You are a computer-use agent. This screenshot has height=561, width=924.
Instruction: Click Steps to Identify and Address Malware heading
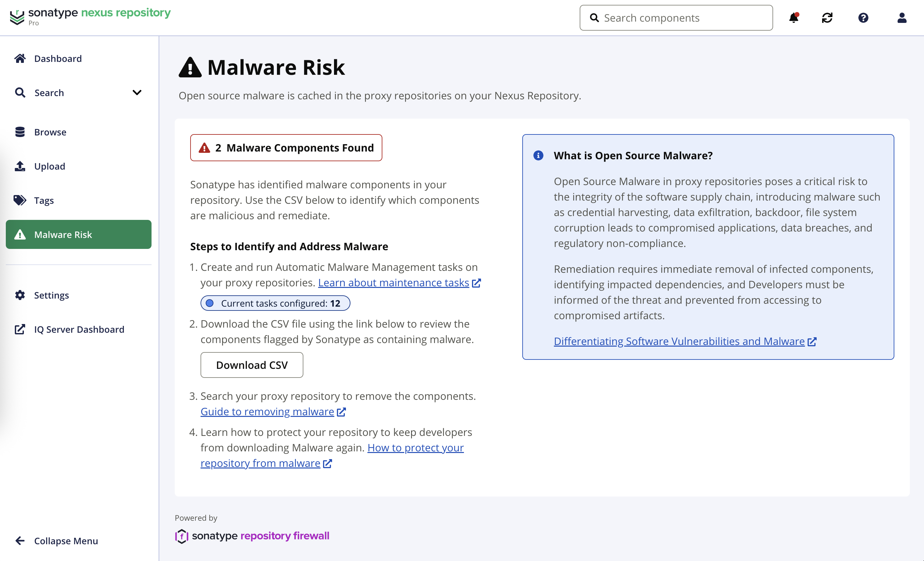click(289, 246)
